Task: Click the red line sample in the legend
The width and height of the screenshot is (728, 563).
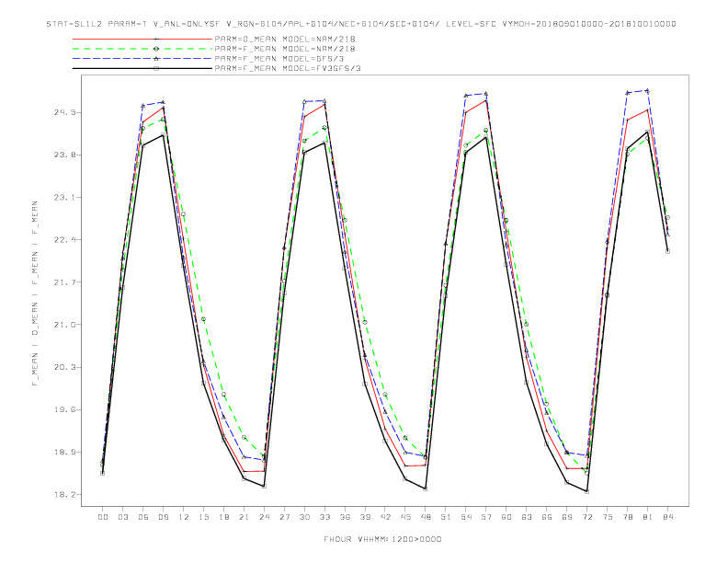Action: [142, 39]
